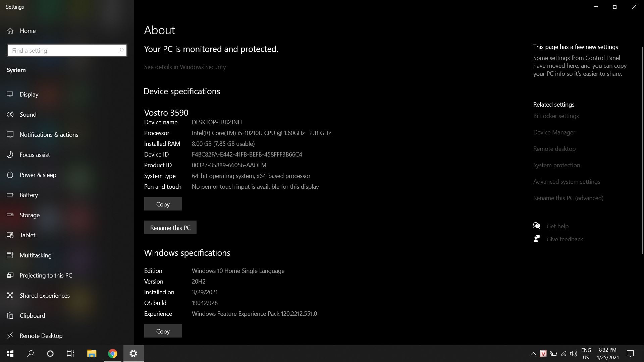Click the Display settings icon

pyautogui.click(x=11, y=94)
